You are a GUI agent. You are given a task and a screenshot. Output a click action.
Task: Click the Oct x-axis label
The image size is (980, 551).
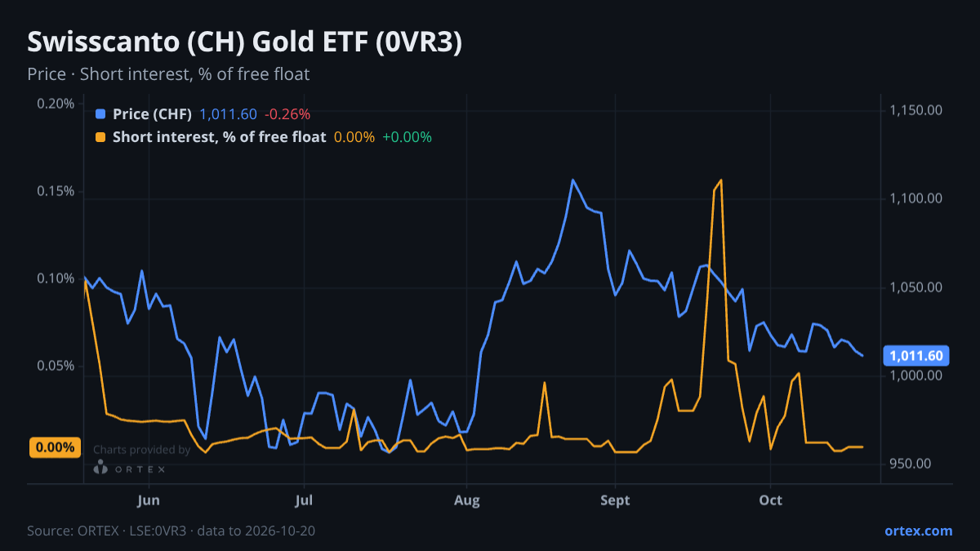coord(771,500)
